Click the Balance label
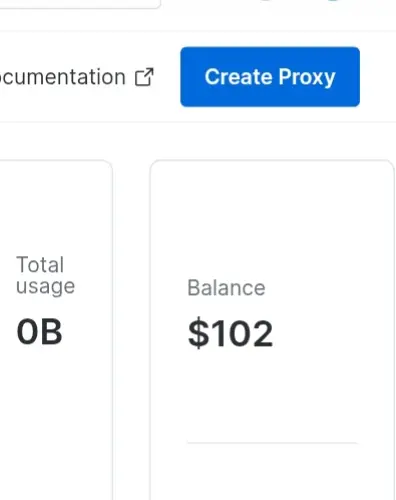Viewport: 396px width, 500px height. click(x=226, y=288)
